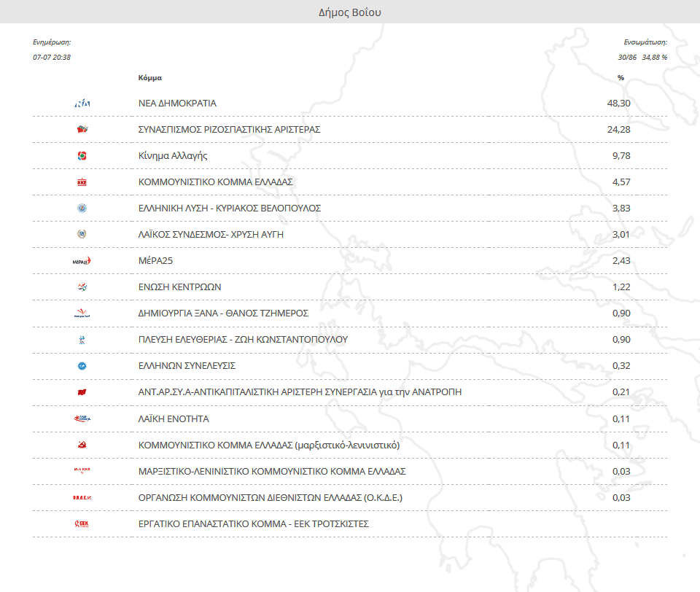Screen dimensions: 700x592
Task: Click the 3,01 percentage value
Action: 621,234
